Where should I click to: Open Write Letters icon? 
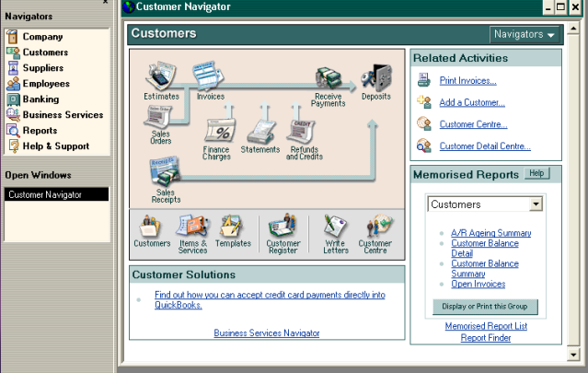(335, 227)
